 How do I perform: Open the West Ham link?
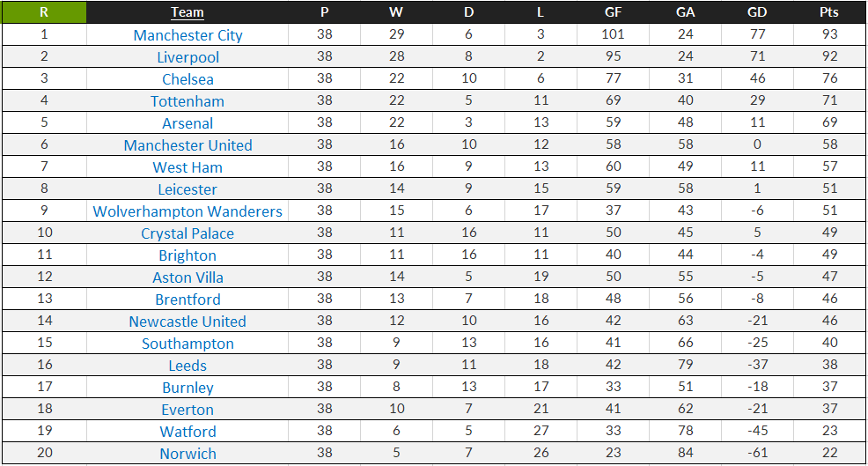(x=188, y=167)
